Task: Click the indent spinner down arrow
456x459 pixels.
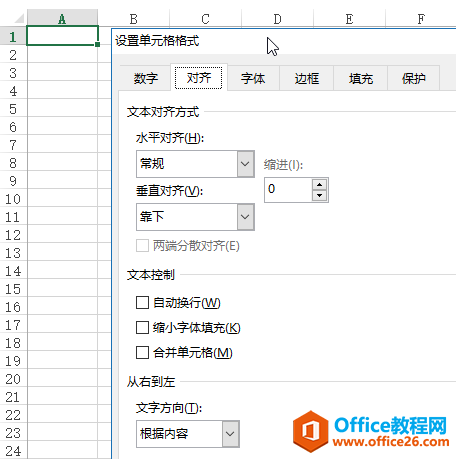Action: [x=319, y=195]
